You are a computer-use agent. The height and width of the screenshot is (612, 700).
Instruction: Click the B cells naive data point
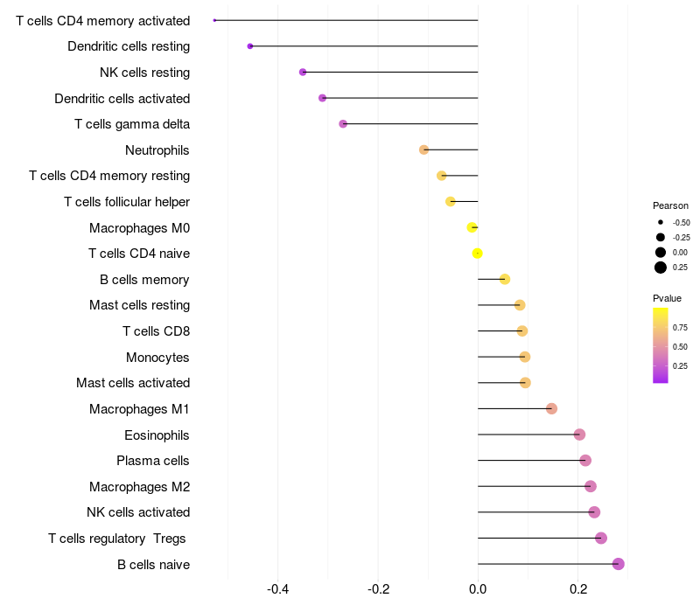coord(619,564)
